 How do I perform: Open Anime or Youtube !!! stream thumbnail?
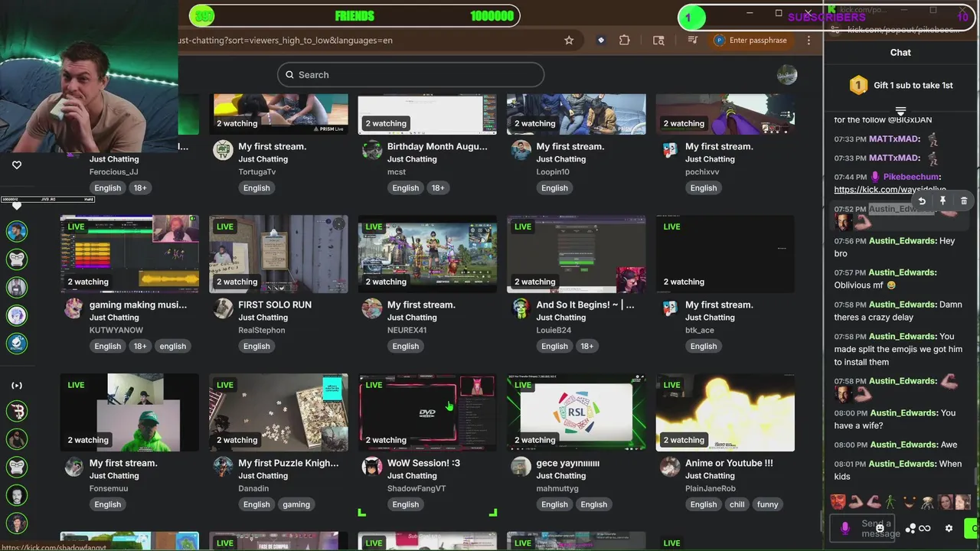725,412
